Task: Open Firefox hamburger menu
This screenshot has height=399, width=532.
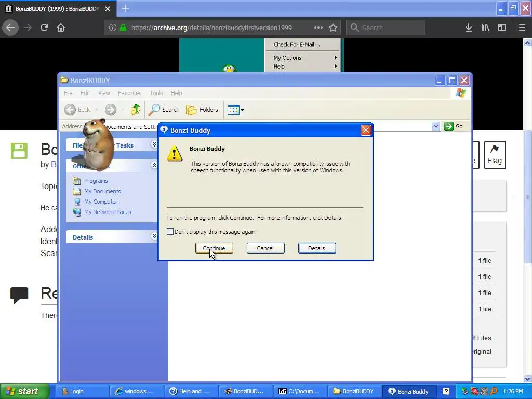Action: tap(522, 28)
